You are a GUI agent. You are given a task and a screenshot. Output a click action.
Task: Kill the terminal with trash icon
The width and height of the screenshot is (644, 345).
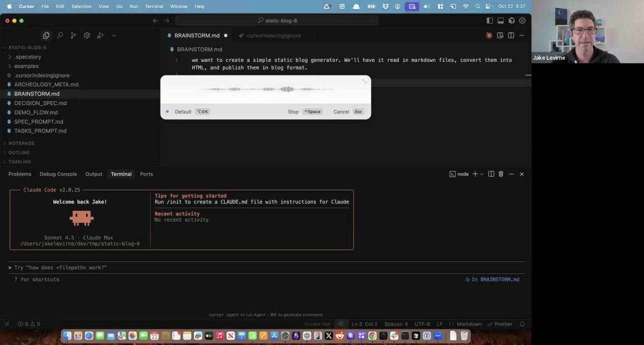pos(501,174)
